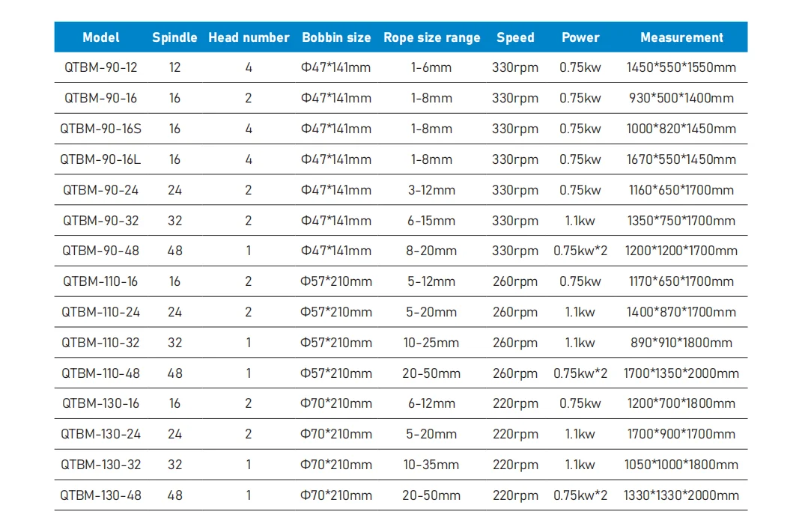The height and width of the screenshot is (532, 802).
Task: Click the Power column header
Action: (580, 37)
